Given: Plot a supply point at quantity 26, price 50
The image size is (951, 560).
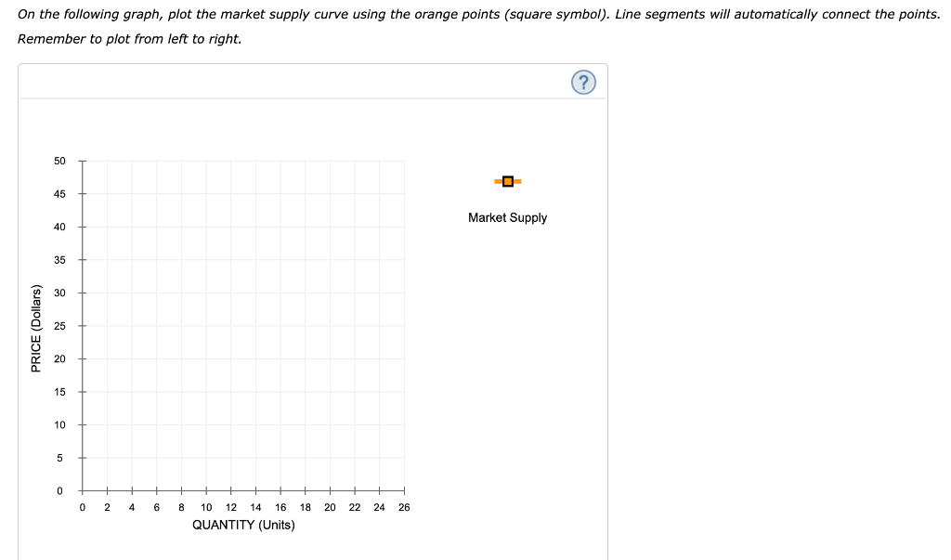Looking at the screenshot, I should coord(403,161).
